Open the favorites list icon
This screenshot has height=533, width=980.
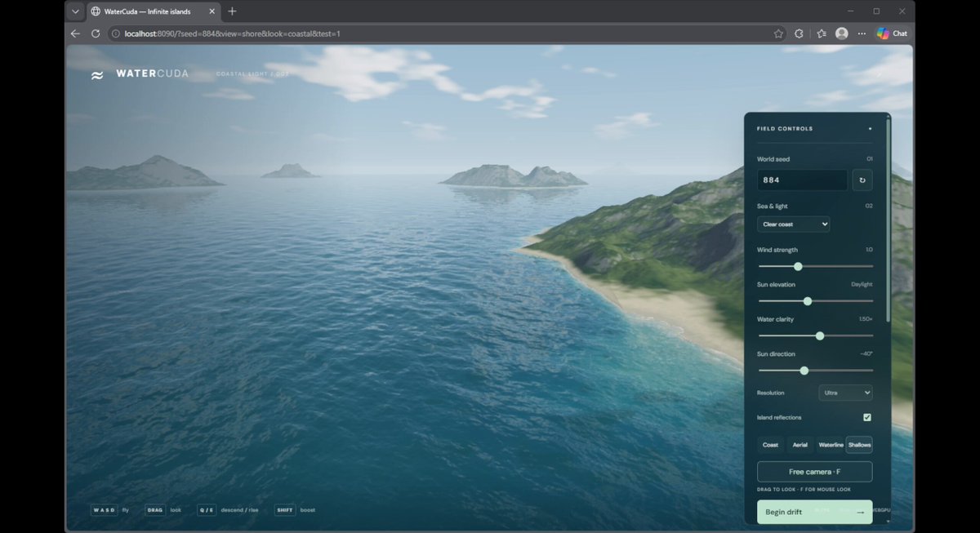pyautogui.click(x=820, y=33)
